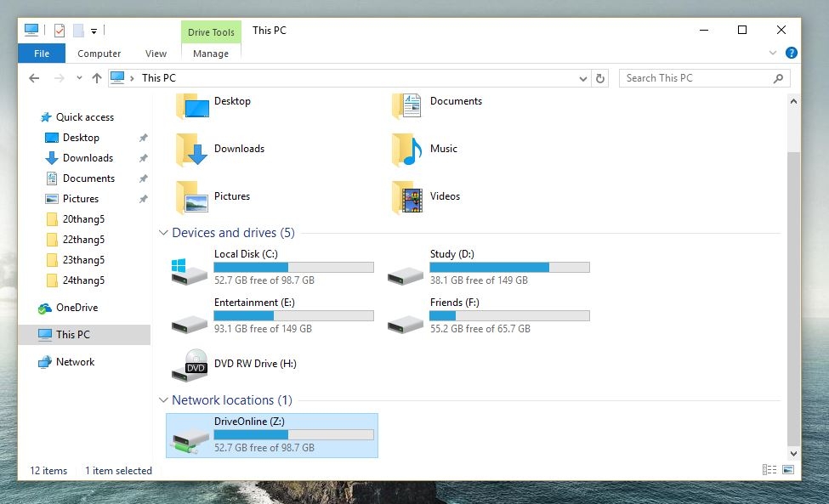Unpin Downloads from Quick access
829x504 pixels.
(143, 157)
